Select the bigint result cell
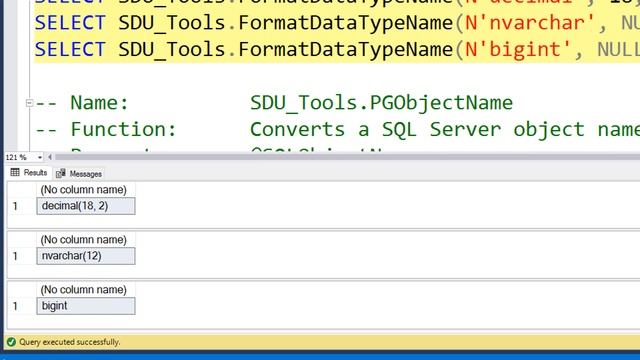The height and width of the screenshot is (360, 640). (86, 306)
